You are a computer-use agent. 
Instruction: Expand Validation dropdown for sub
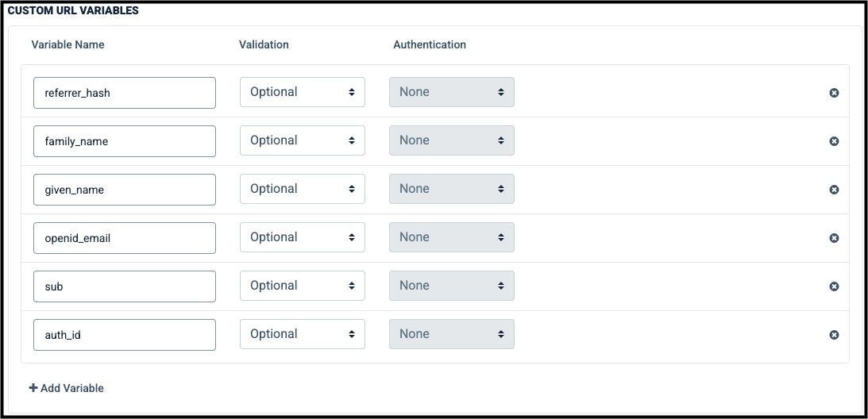click(x=303, y=286)
